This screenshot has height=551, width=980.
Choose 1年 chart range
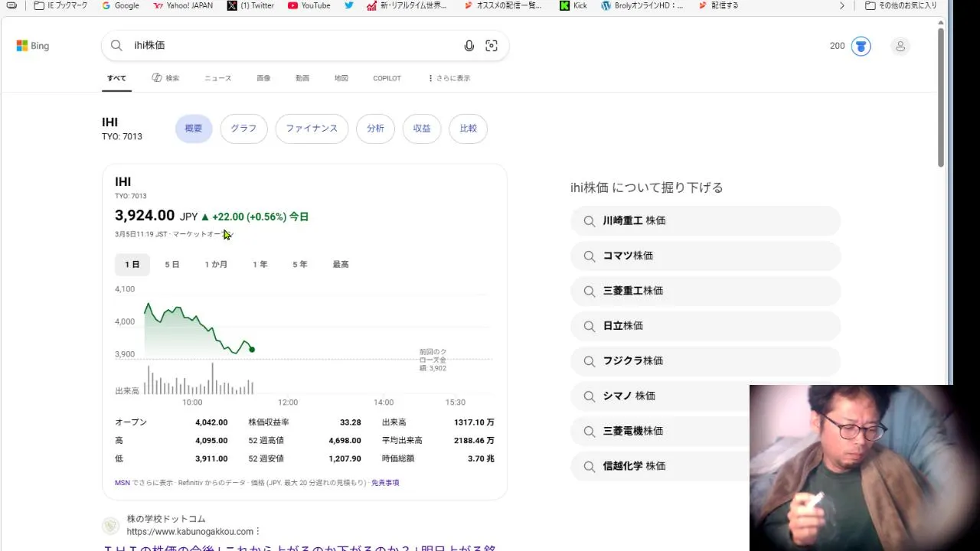(x=260, y=265)
